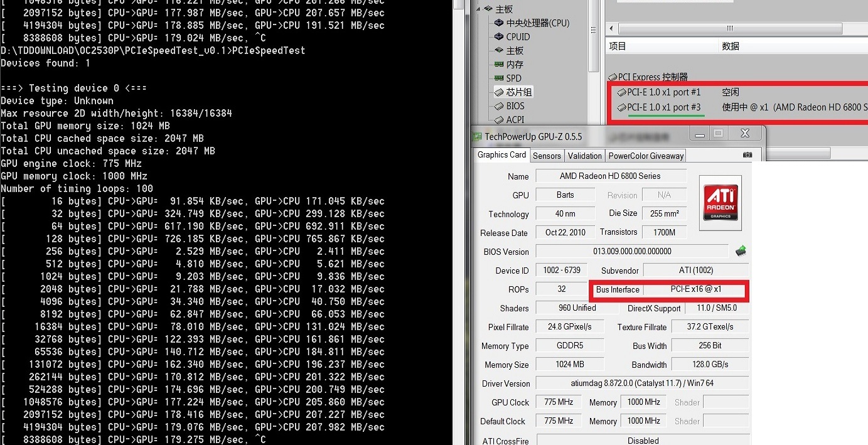The height and width of the screenshot is (445, 868).
Task: Click the ATI CrossFire field showing Disabled
Action: (x=643, y=440)
